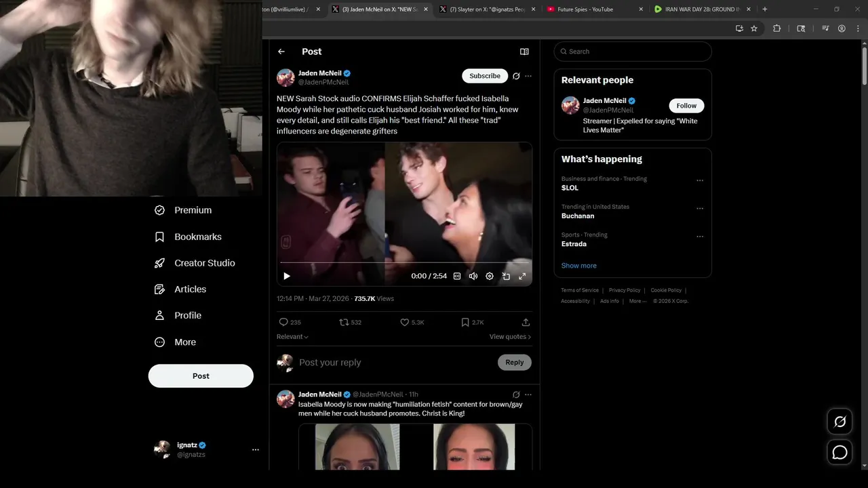Image resolution: width=868 pixels, height=488 pixels.
Task: Open reader view icon beside Post header
Action: click(524, 52)
